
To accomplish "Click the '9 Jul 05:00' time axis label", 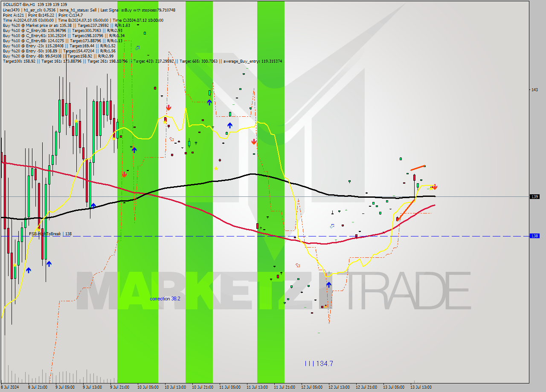I will [65, 387].
